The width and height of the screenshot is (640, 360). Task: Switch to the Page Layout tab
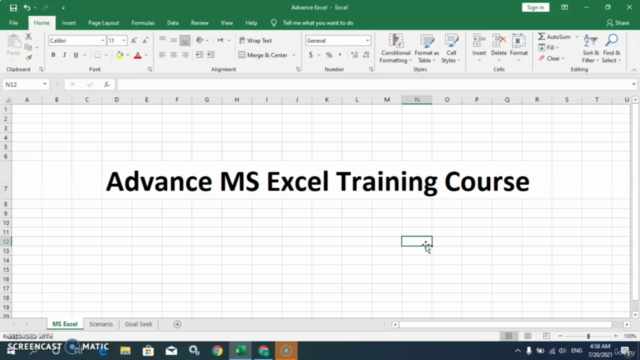(x=103, y=23)
